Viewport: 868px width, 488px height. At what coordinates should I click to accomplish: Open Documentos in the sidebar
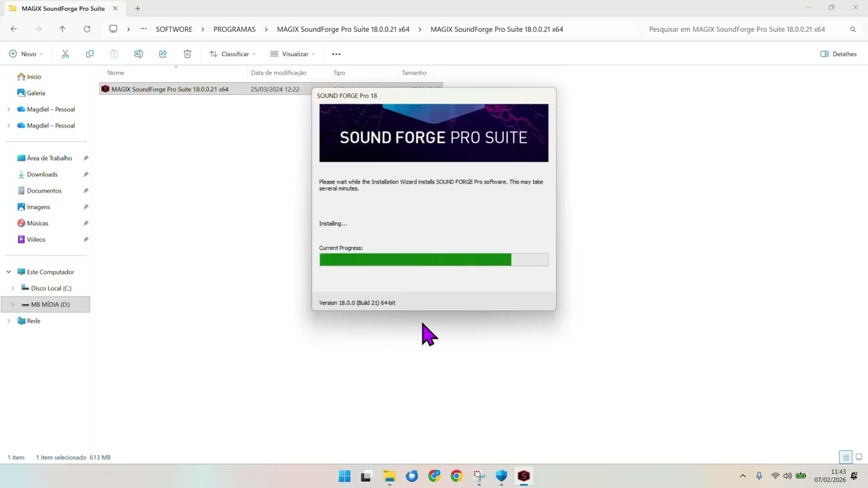[39, 190]
